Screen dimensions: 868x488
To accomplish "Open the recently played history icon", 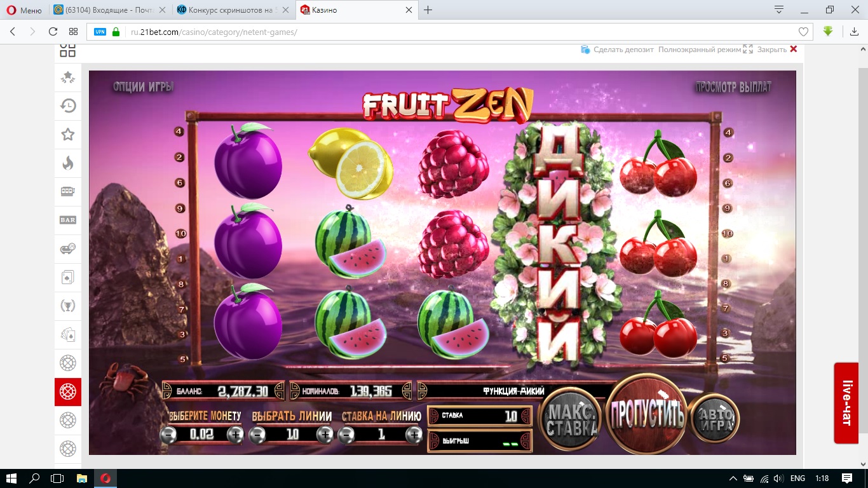I will point(68,105).
